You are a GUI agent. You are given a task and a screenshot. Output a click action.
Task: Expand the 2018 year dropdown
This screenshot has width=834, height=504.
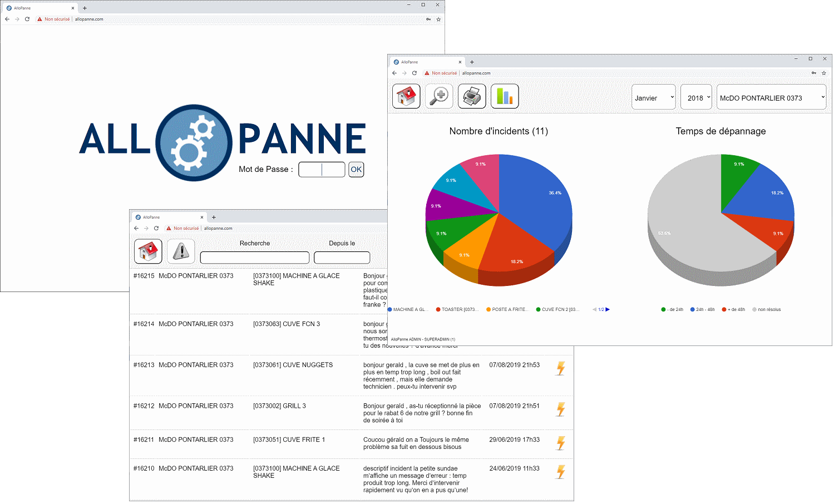click(696, 97)
